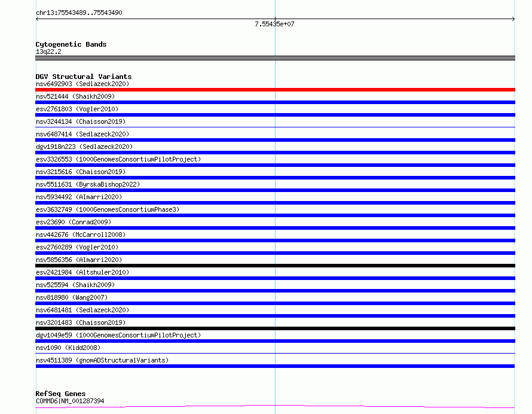Click the red bar of nsv6492903

pos(275,90)
